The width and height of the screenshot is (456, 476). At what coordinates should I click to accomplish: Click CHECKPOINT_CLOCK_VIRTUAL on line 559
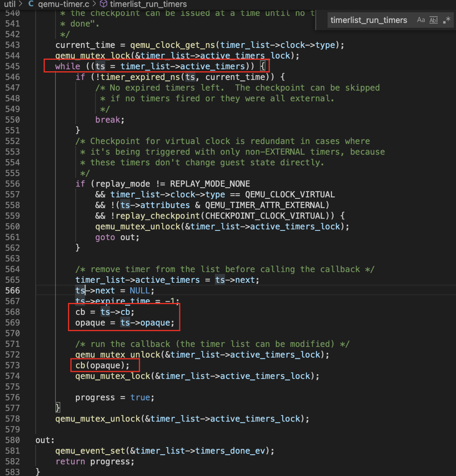tap(265, 216)
